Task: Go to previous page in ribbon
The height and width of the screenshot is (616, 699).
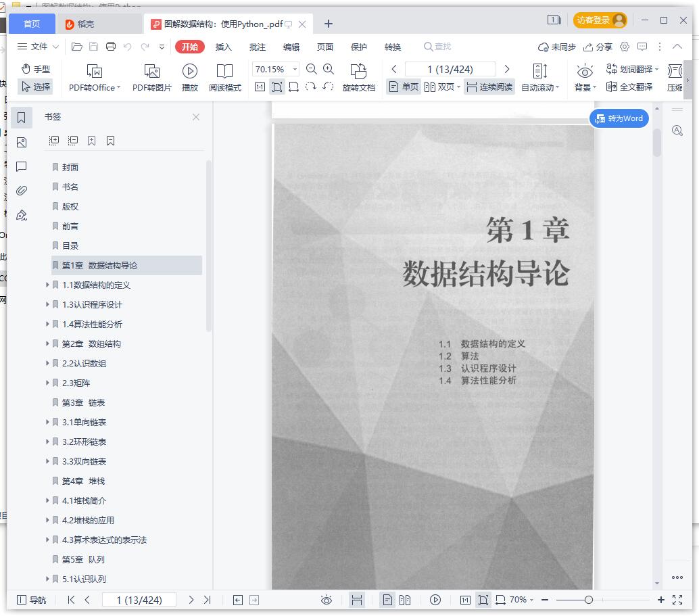Action: pos(394,69)
